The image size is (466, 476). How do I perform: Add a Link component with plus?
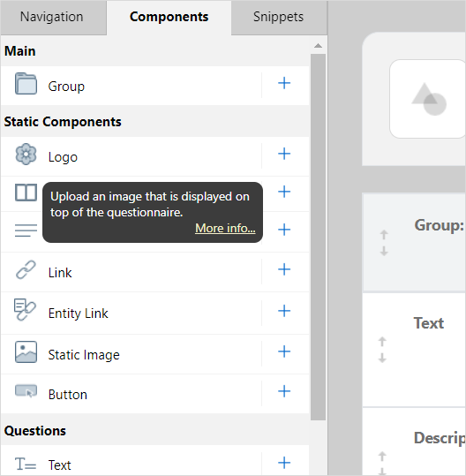tap(284, 269)
